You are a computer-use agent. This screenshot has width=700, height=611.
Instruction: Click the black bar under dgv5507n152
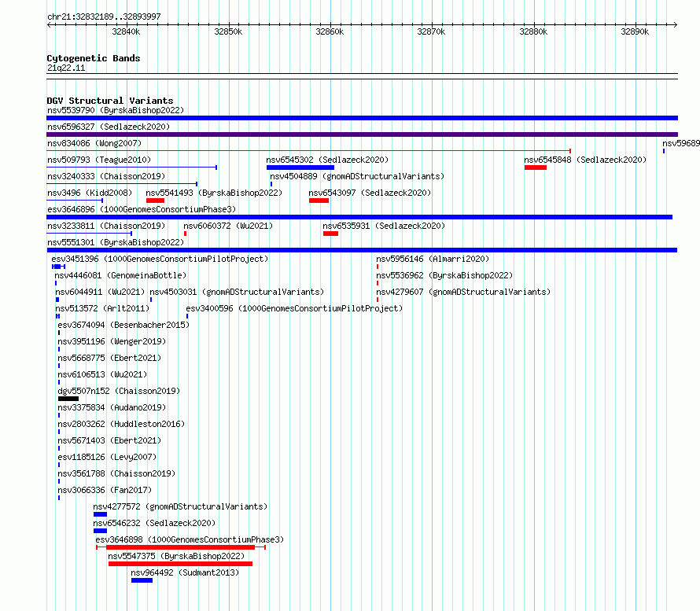(x=68, y=399)
